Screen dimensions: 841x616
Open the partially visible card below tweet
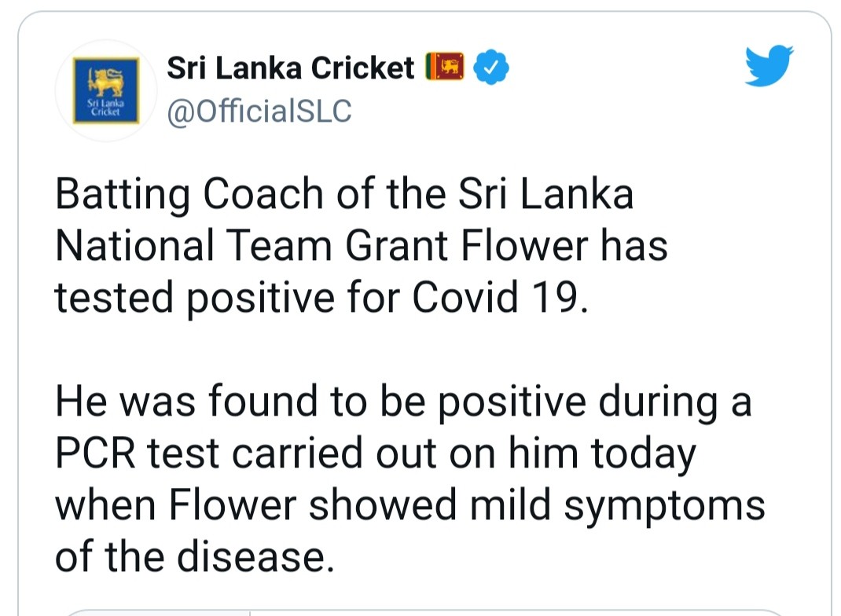click(424, 610)
